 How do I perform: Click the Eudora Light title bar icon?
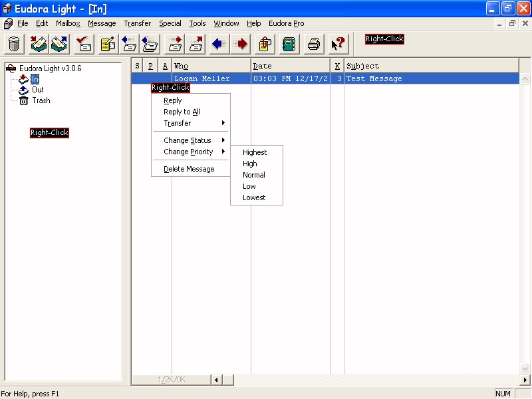click(7, 8)
